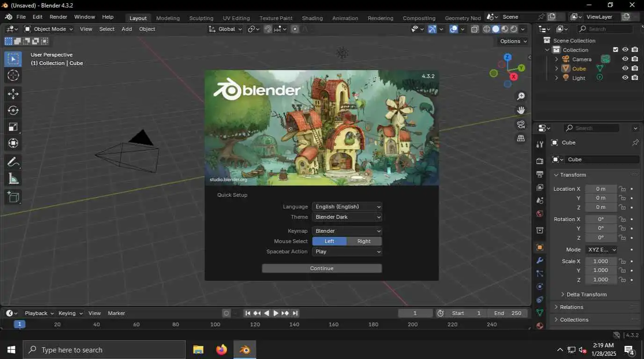Uncheck the Collection exclude checkbox
This screenshot has height=359, width=644.
616,50
